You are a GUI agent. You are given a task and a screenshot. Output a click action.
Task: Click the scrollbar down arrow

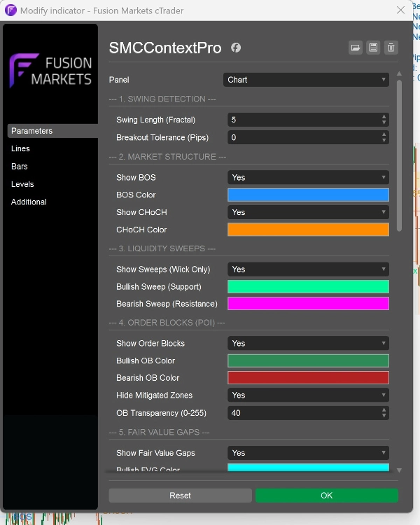click(x=399, y=470)
